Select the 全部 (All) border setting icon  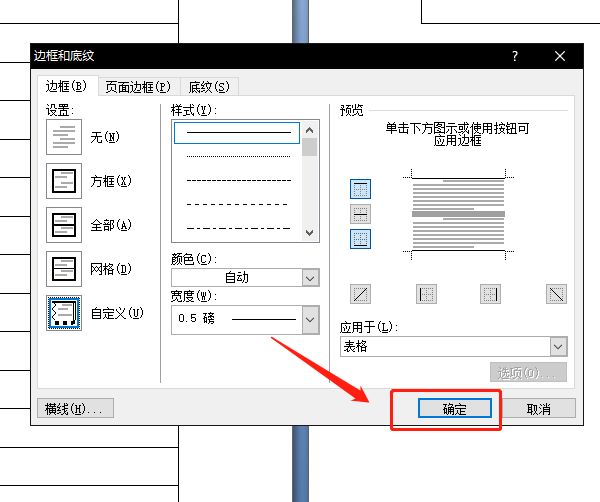click(64, 225)
